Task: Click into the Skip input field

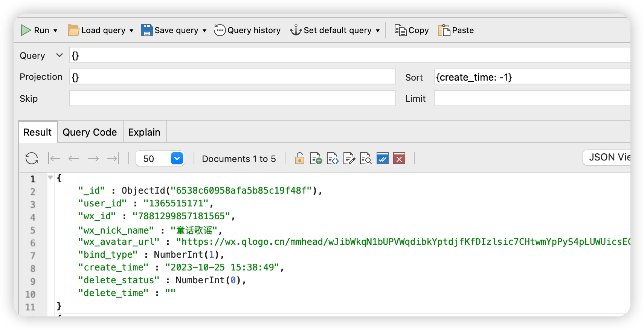Action: point(232,98)
